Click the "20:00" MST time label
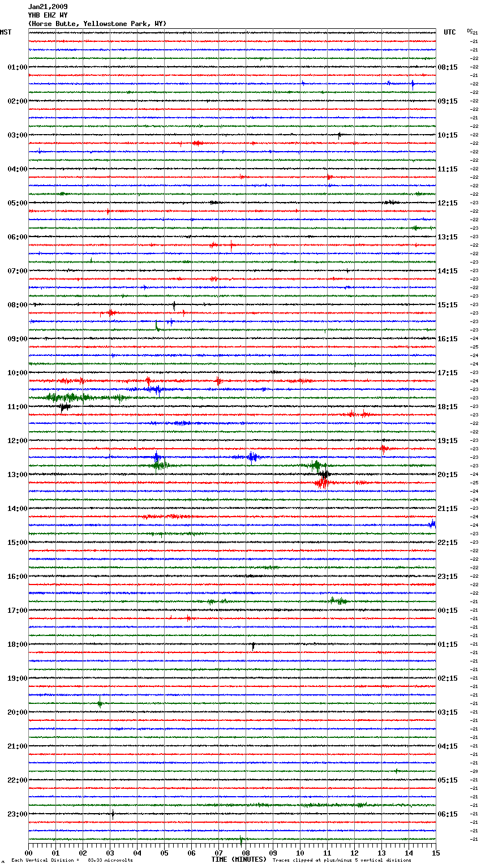 point(18,712)
